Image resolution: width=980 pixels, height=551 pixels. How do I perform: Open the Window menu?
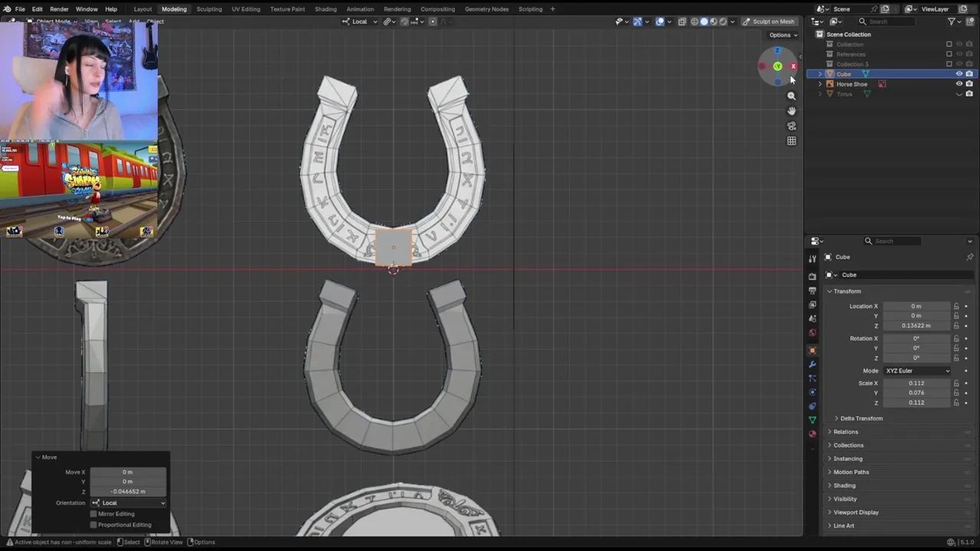[87, 9]
